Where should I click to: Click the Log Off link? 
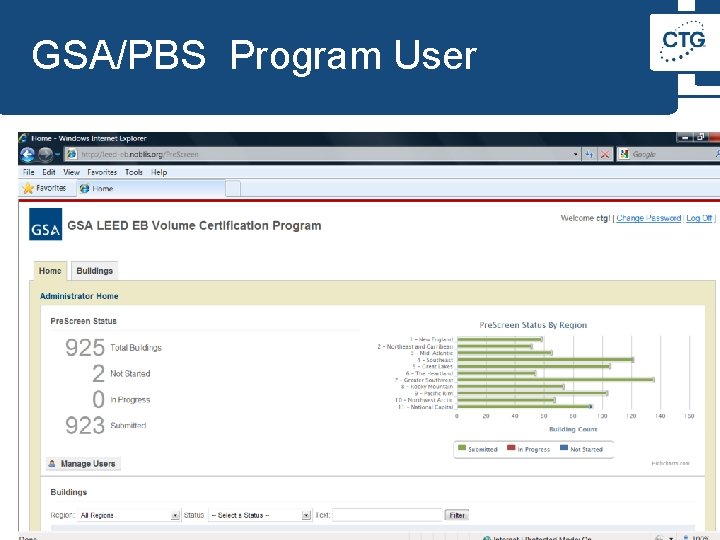pos(699,218)
